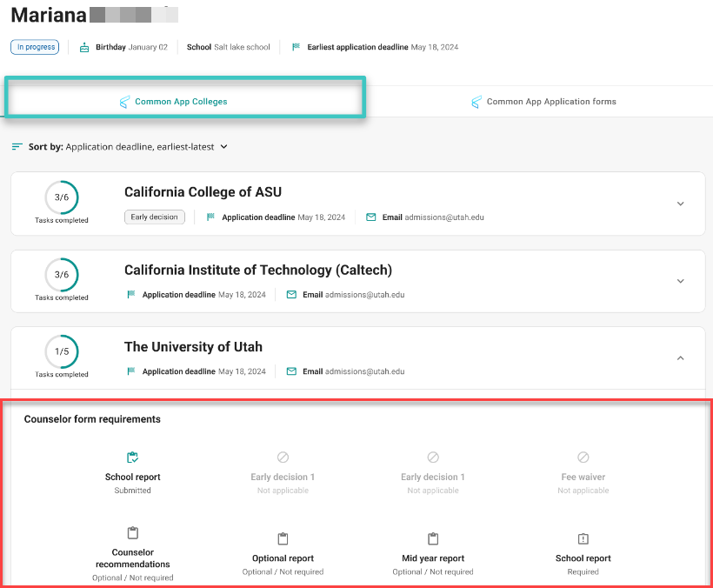Switch to Common App Application forms tab
The width and height of the screenshot is (713, 588).
pyautogui.click(x=545, y=101)
